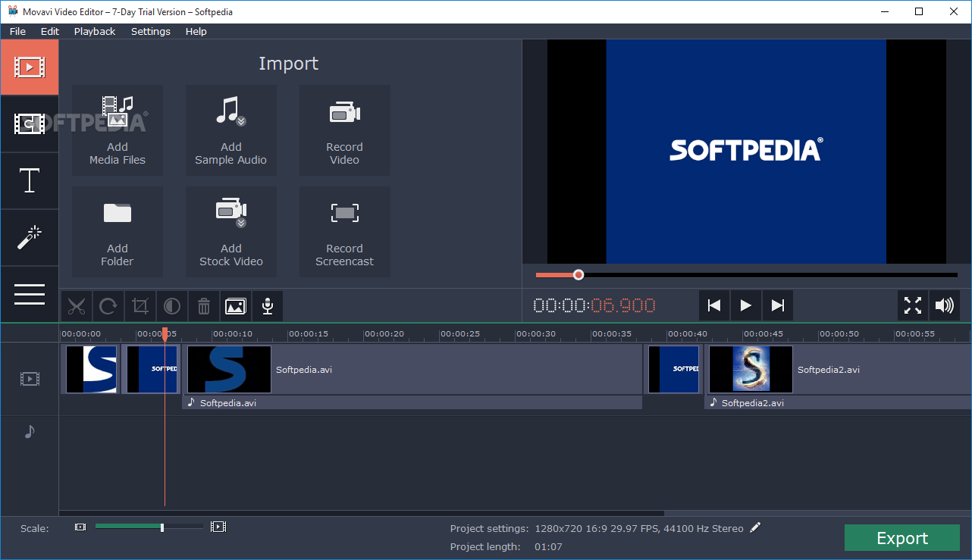Click the Record Audio microphone icon
This screenshot has height=560, width=972.
click(267, 305)
